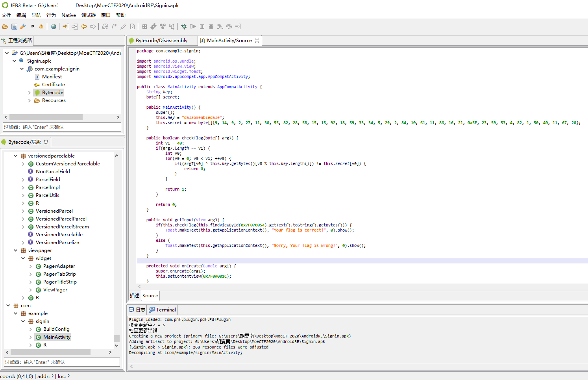This screenshot has height=380, width=588.
Task: Start debugging with the green bug icon
Action: coord(184,27)
